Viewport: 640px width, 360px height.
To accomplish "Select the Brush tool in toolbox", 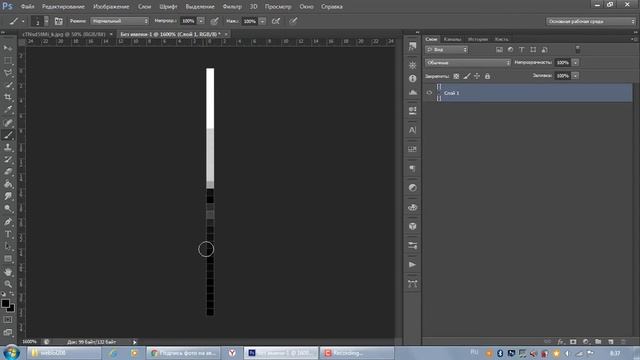I will 8,135.
